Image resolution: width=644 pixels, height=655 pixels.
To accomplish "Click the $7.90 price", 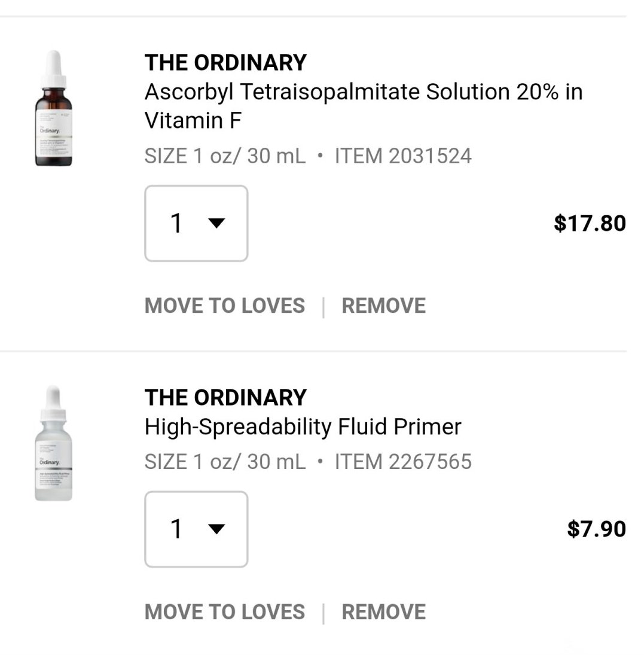I will pos(596,529).
